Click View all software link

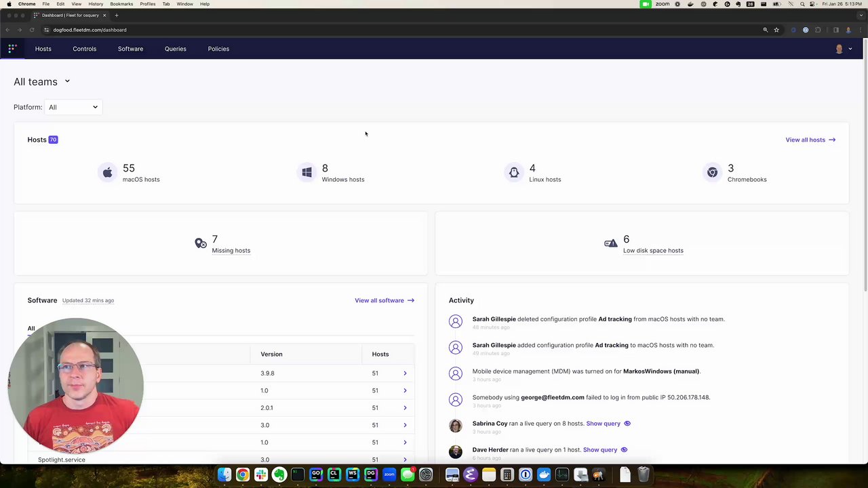click(384, 300)
